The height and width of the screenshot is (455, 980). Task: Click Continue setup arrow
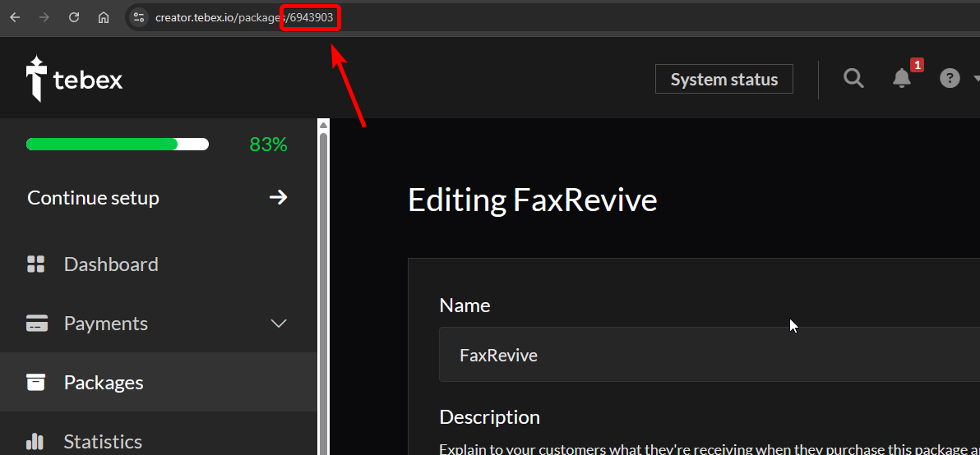click(x=278, y=198)
